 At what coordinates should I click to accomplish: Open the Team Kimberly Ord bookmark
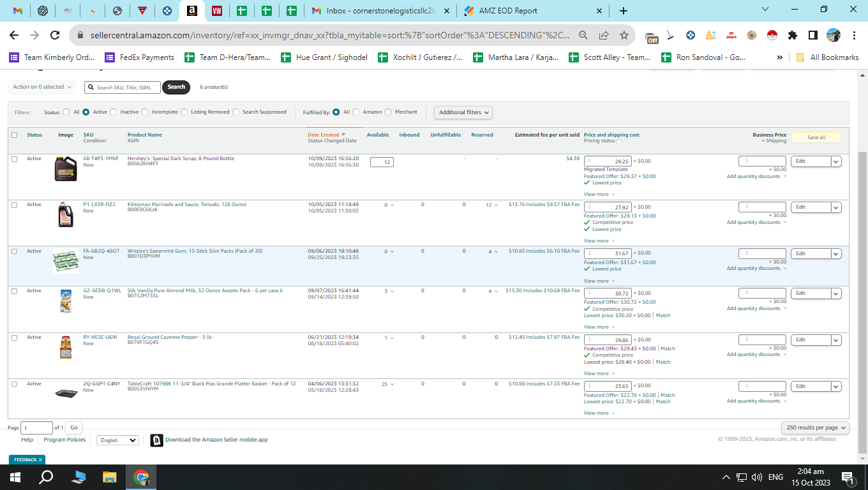52,57
